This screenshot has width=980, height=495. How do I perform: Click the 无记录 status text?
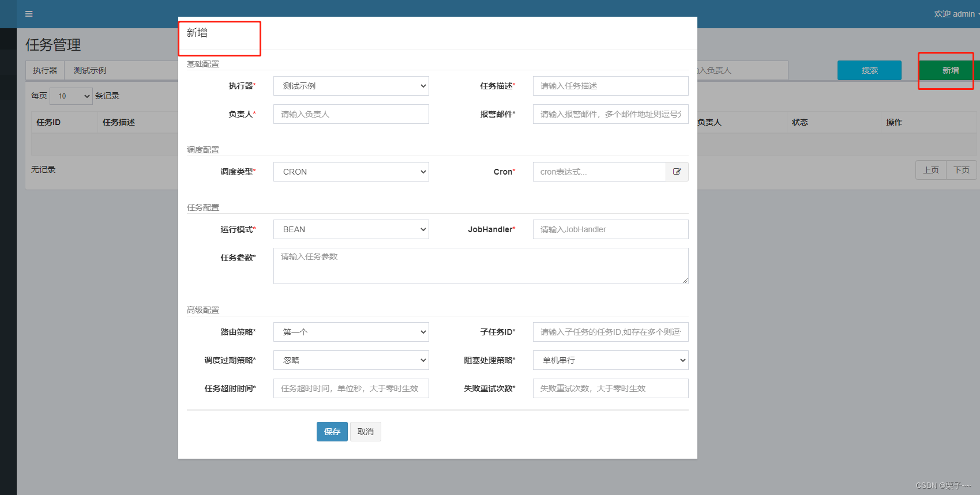click(x=43, y=169)
